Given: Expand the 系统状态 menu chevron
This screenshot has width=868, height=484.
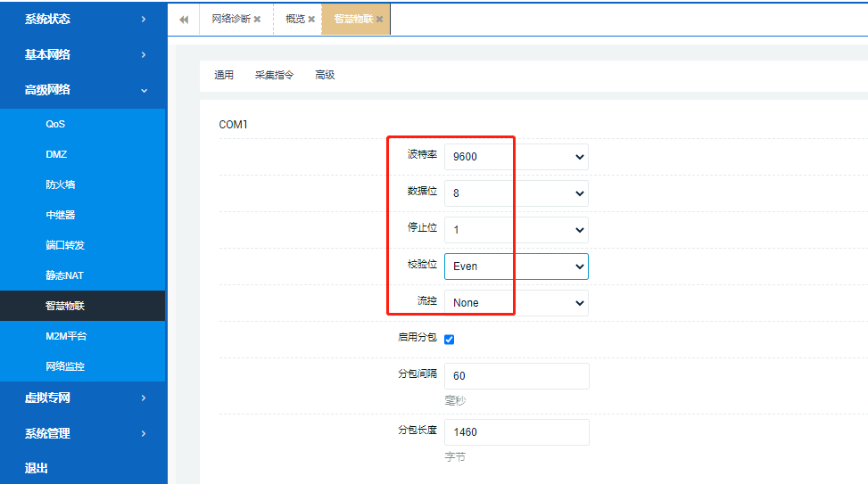Looking at the screenshot, I should [144, 19].
